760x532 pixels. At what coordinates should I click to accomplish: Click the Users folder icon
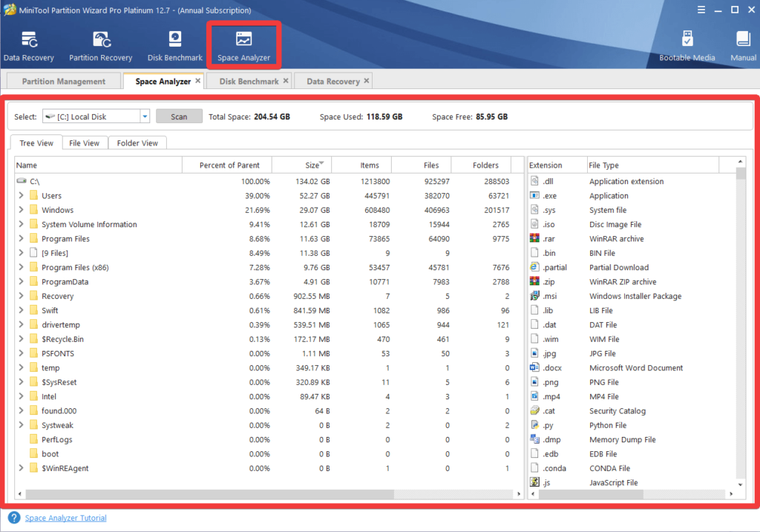[x=33, y=195]
